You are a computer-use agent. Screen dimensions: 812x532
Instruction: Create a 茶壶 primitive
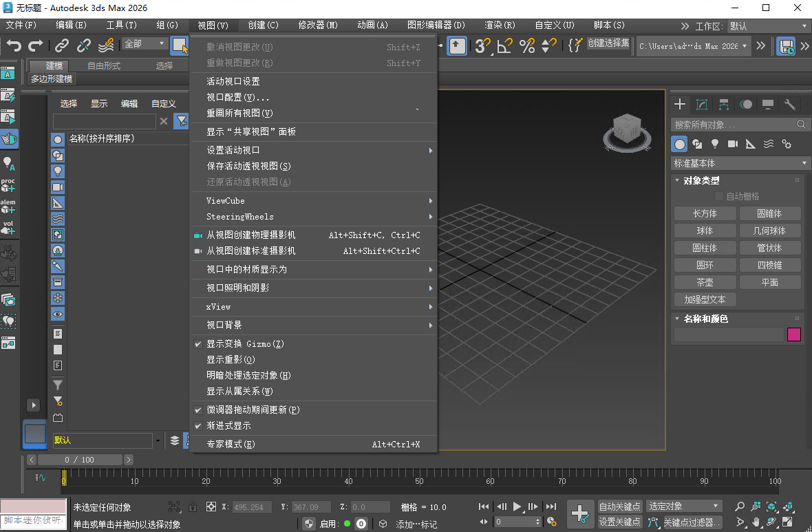tap(705, 282)
